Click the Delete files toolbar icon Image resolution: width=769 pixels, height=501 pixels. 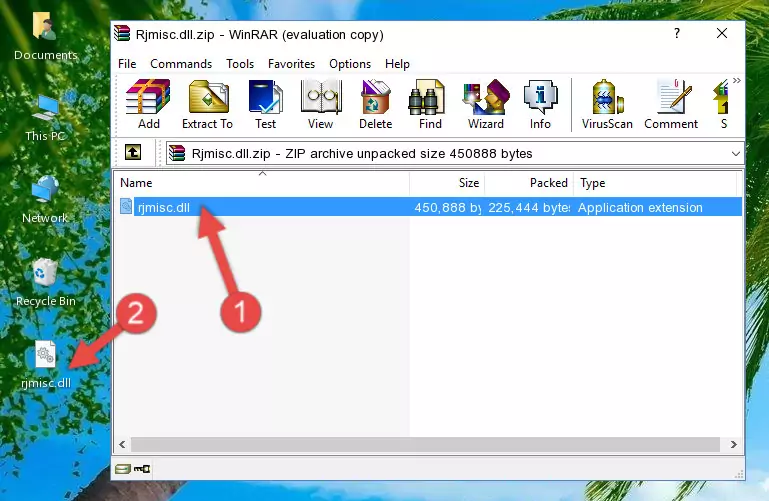(376, 104)
